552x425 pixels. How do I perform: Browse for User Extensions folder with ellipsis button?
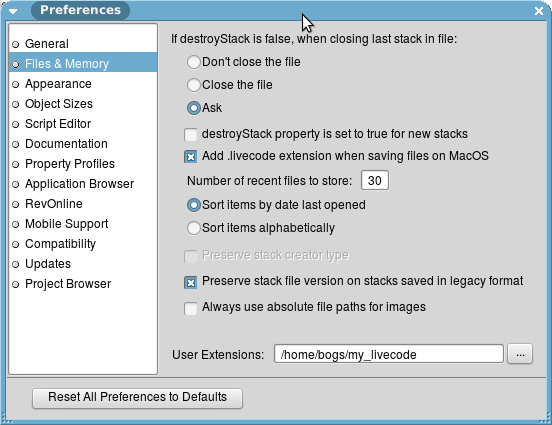coord(520,354)
